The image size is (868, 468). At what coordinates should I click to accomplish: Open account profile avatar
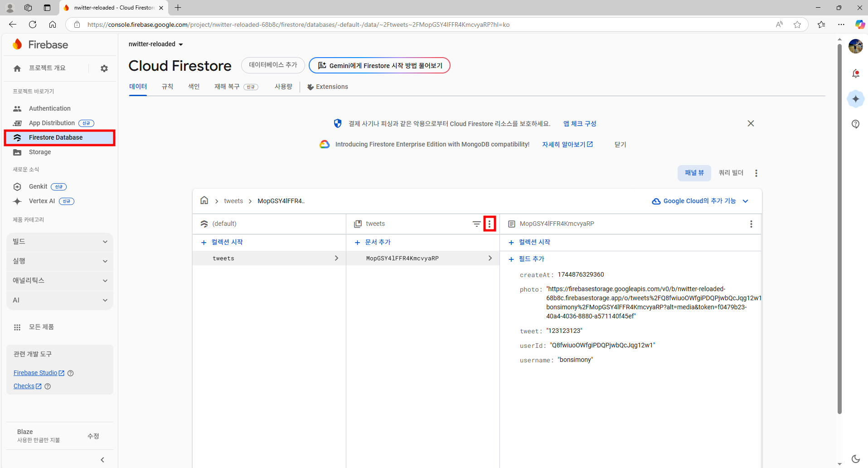pyautogui.click(x=856, y=46)
